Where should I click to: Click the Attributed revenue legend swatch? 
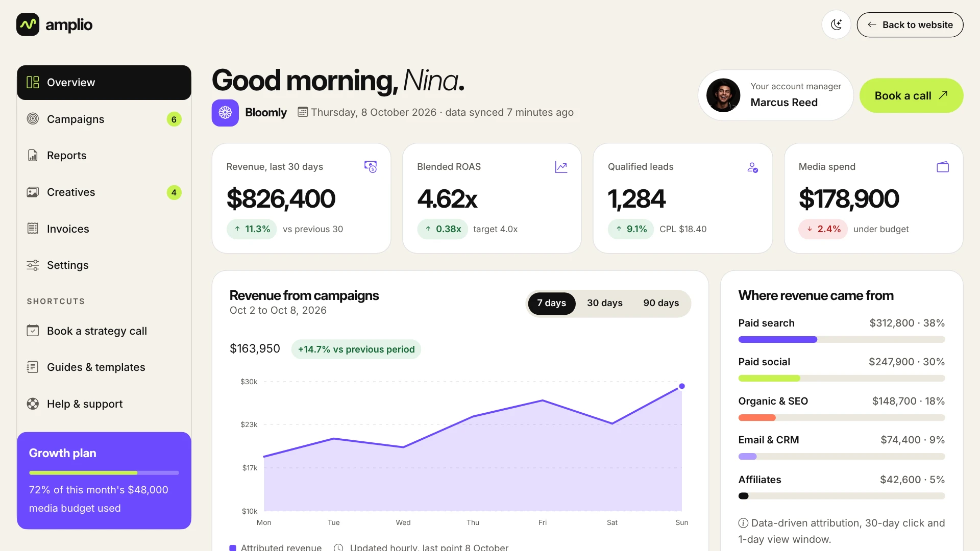point(233,547)
